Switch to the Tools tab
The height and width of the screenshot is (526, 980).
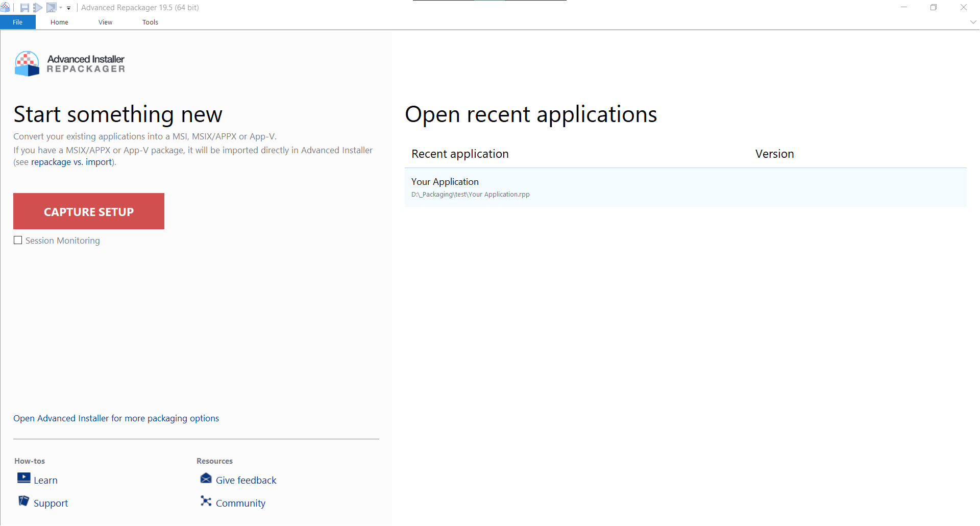[x=150, y=22]
